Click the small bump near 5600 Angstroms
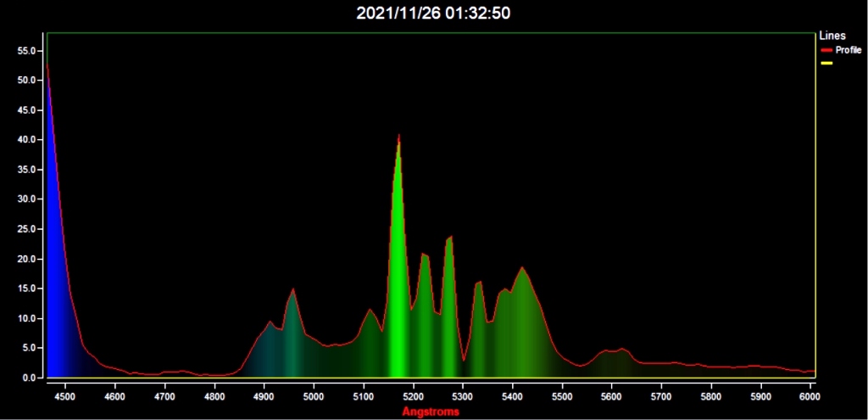Viewport: 868px width, 420px height. [x=615, y=350]
